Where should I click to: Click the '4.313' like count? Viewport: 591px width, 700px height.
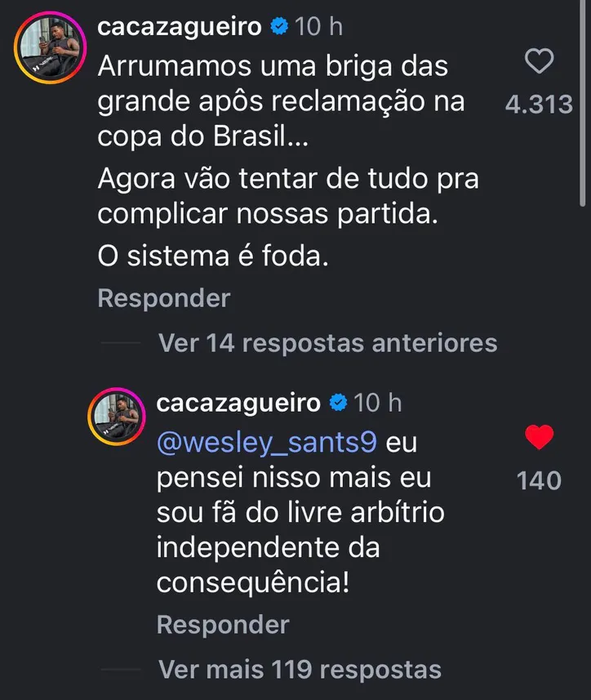539,104
